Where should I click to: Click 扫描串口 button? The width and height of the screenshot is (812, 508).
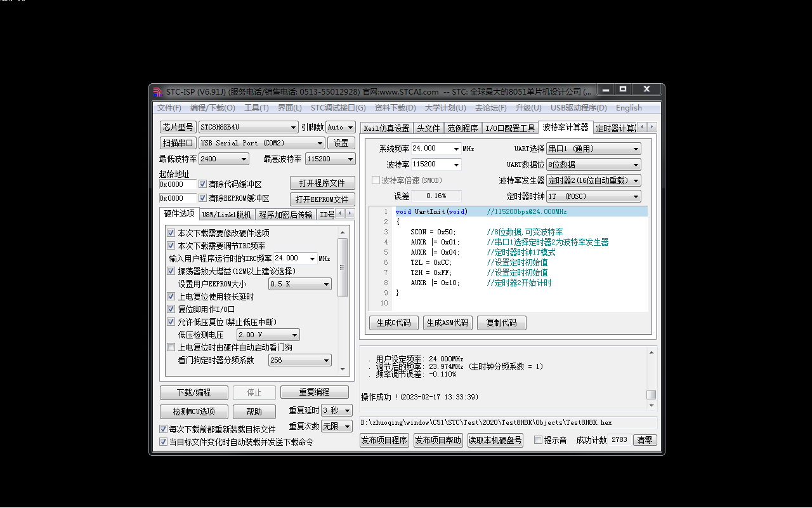coord(178,143)
